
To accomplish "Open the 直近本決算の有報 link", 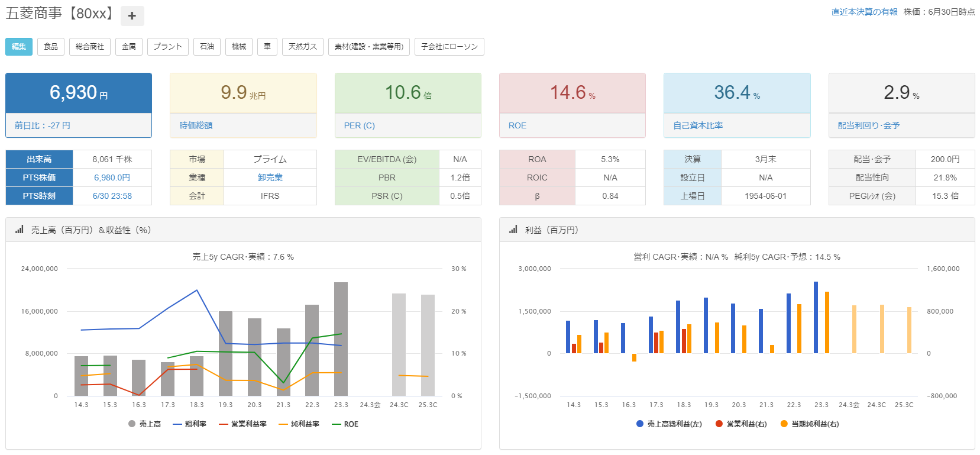I will 864,12.
